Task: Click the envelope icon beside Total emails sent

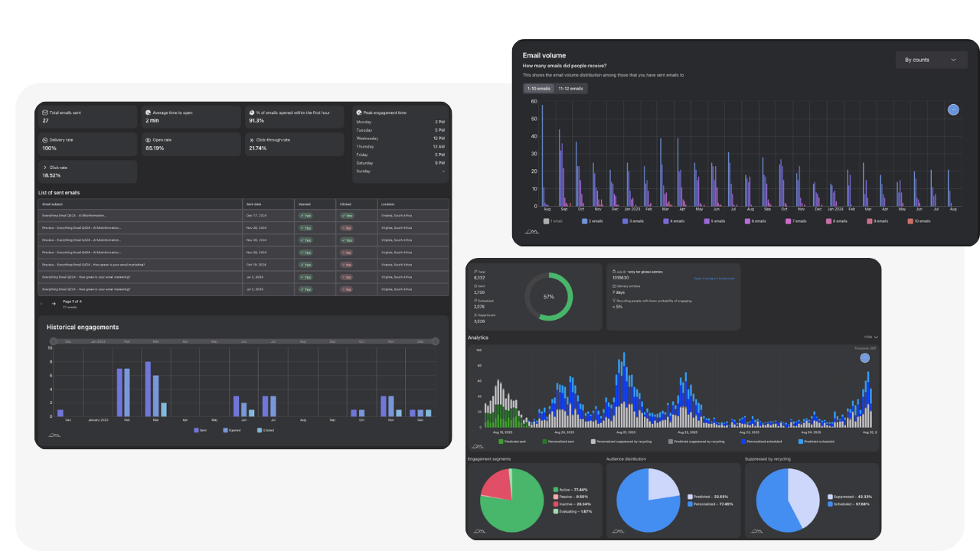Action: click(x=44, y=112)
